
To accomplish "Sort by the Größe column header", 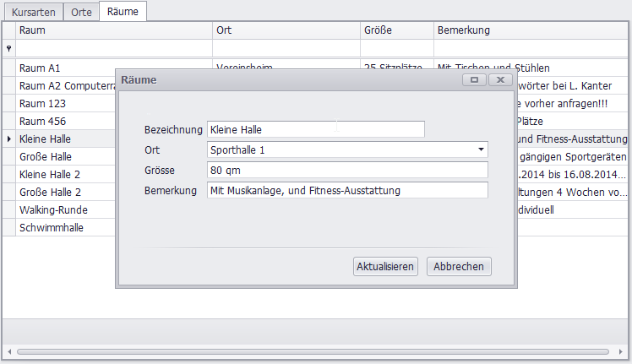I will pos(396,30).
